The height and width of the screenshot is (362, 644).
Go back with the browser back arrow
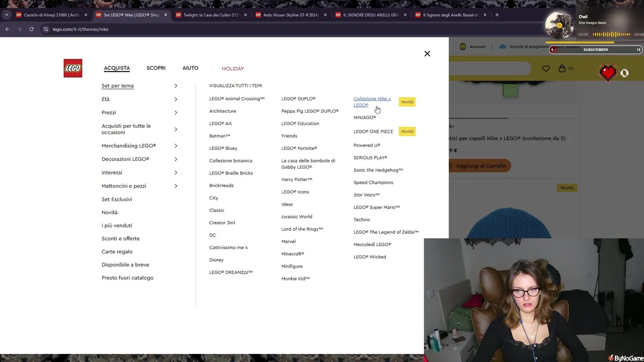coord(7,29)
